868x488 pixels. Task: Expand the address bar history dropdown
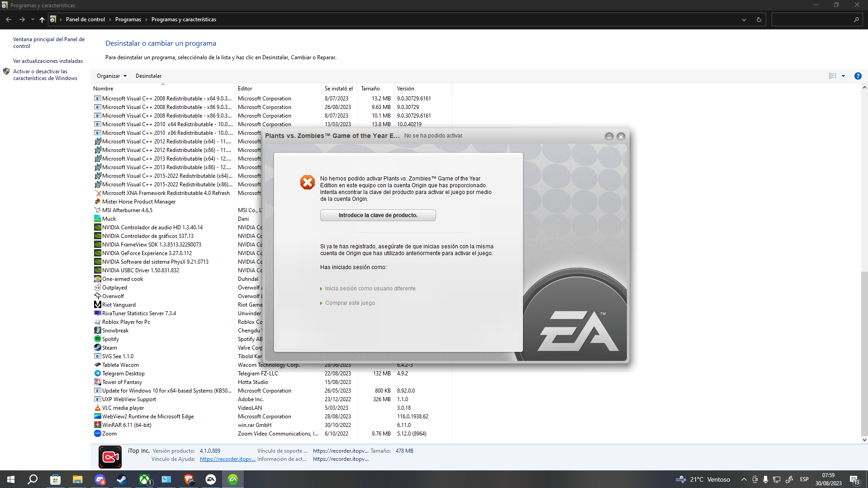click(744, 19)
